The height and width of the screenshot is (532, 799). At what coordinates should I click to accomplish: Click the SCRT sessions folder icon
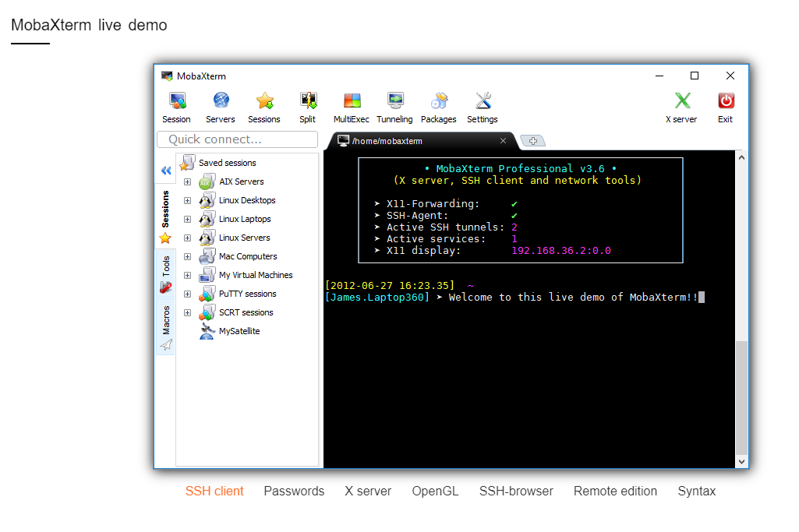pos(207,312)
